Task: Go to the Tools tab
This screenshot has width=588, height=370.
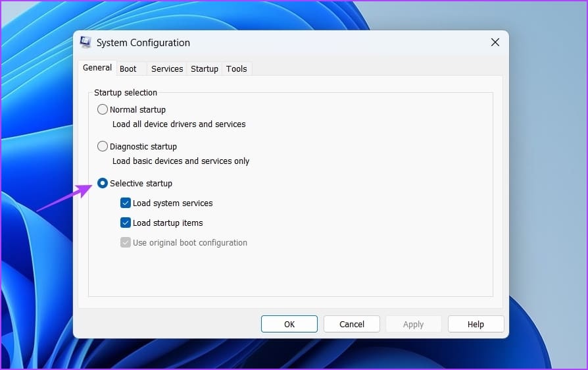Action: point(236,69)
